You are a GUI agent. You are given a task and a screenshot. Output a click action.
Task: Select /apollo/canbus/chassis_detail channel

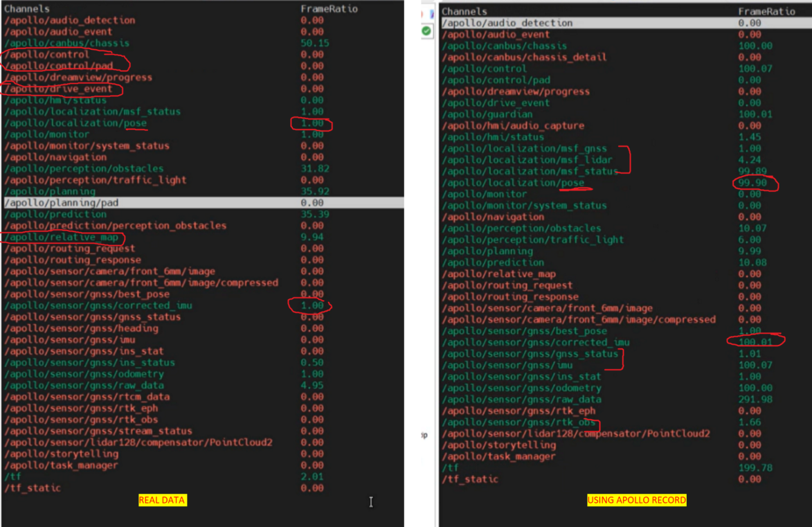(x=523, y=57)
